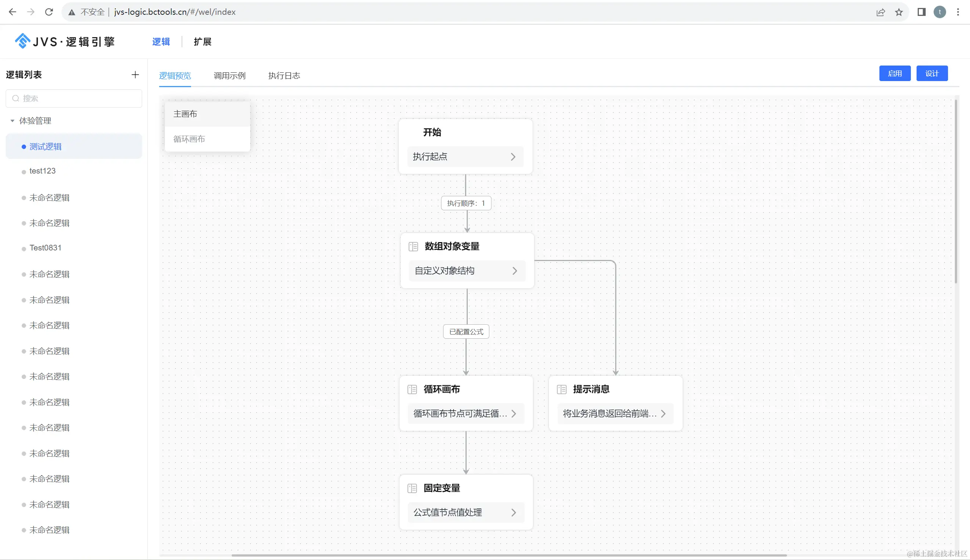Click the 数组对象变量 node icon
Image resolution: width=970 pixels, height=560 pixels.
point(413,247)
